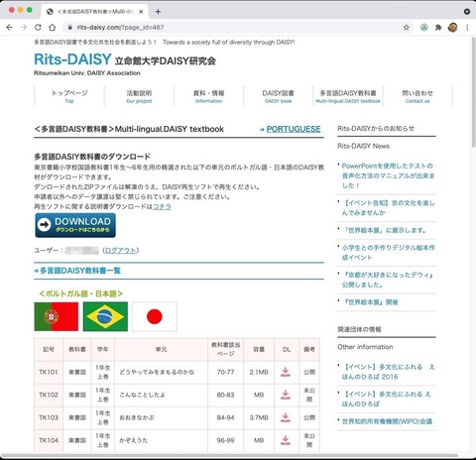Click the site lock icon
The width and height of the screenshot is (476, 460).
(x=69, y=28)
